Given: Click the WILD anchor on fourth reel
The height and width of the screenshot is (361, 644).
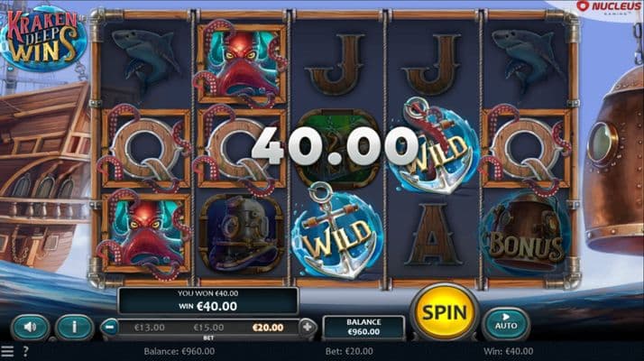Looking at the screenshot, I should tap(435, 146).
